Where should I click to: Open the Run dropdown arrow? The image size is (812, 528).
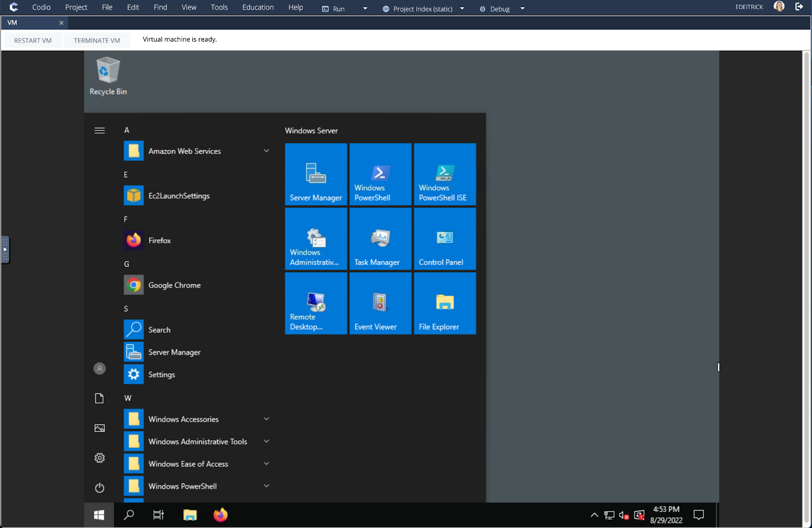(365, 8)
